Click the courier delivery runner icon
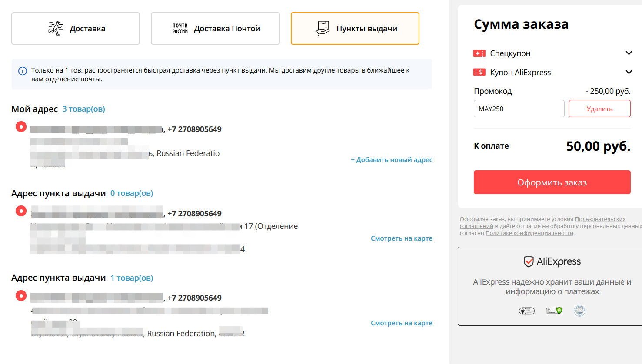 56,29
